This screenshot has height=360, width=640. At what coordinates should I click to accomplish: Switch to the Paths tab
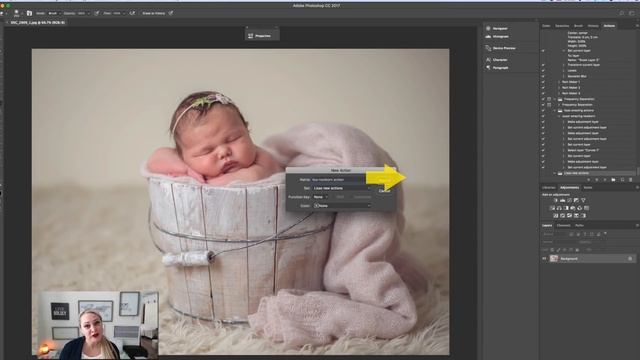tap(579, 225)
